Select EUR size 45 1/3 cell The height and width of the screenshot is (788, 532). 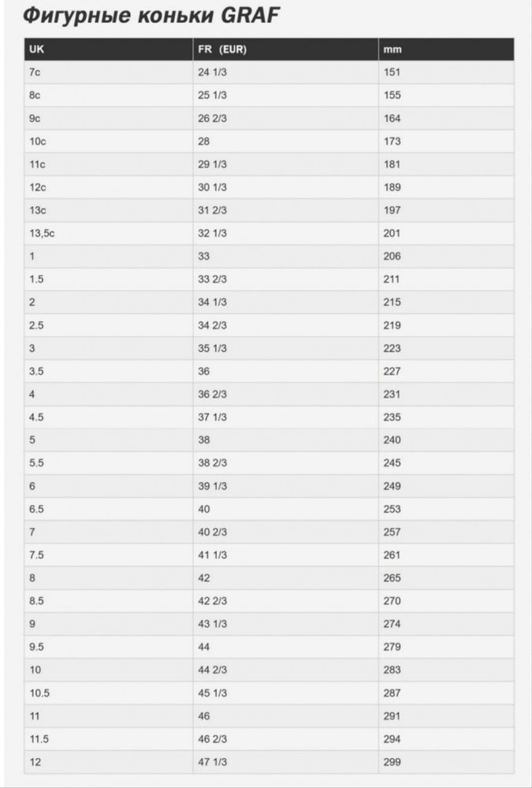[x=286, y=693]
